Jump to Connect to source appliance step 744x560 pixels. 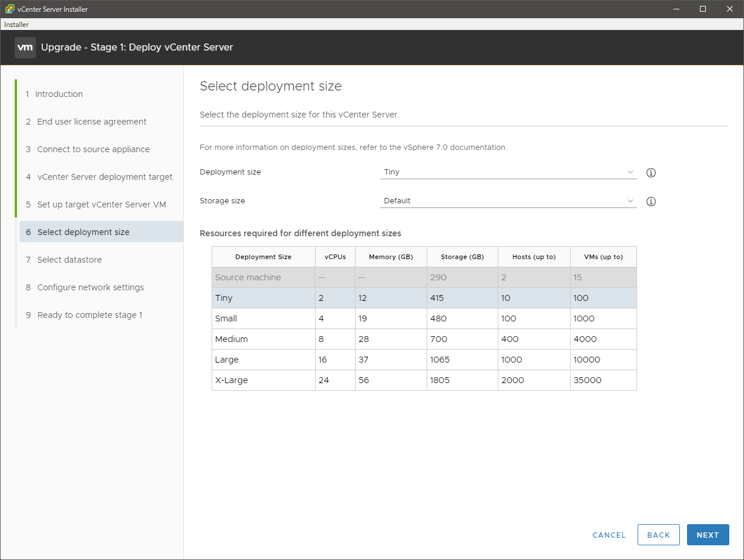coord(93,149)
